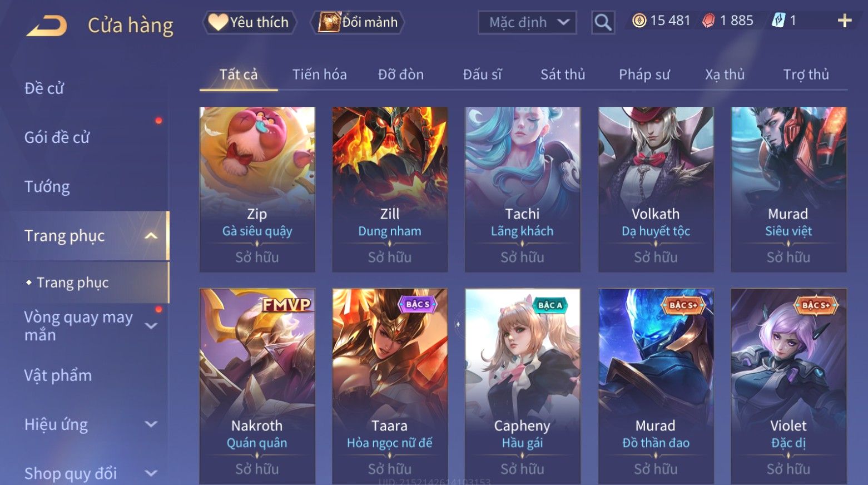Expand the Vòng quay may mắn section
868x485 pixels.
(x=151, y=326)
